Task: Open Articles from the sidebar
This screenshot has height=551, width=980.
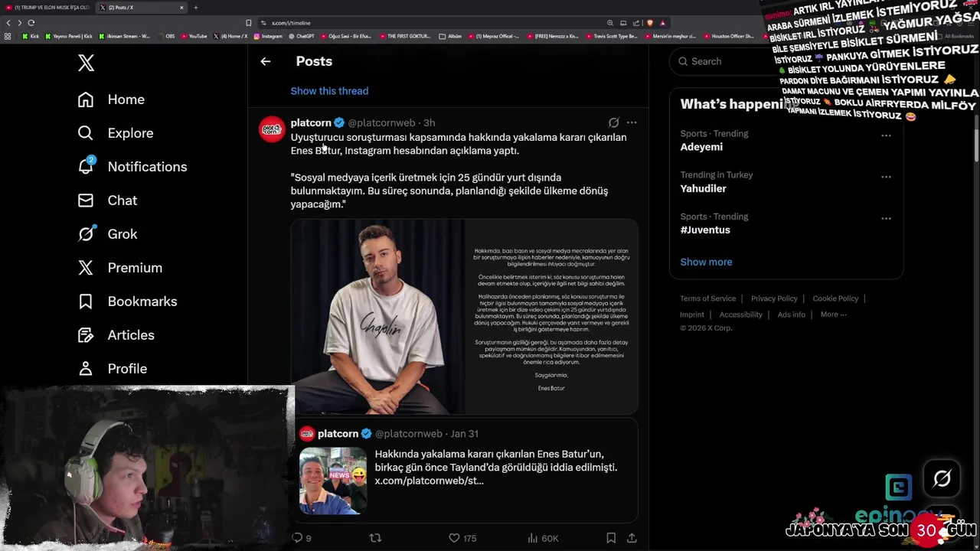Action: tap(116, 335)
